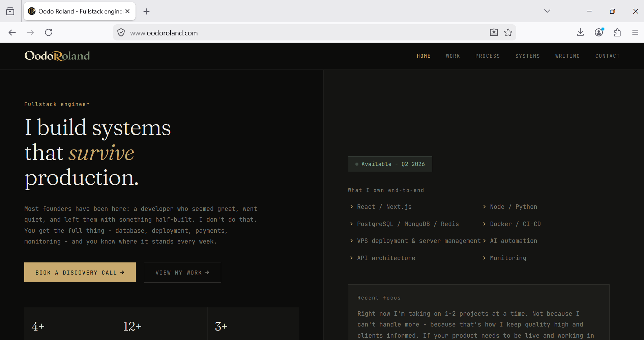Click the Node / Python list item
The height and width of the screenshot is (340, 644).
510,207
